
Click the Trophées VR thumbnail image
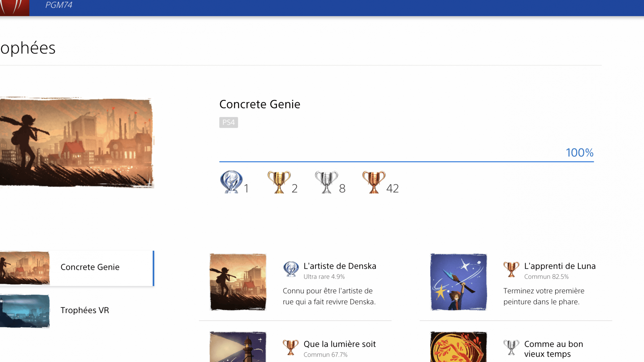click(x=25, y=311)
